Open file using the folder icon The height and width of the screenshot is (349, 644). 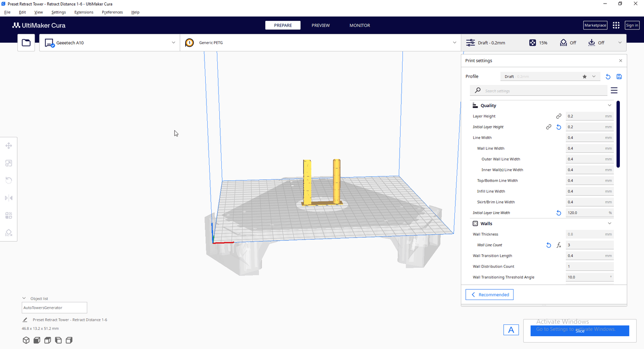pos(26,43)
